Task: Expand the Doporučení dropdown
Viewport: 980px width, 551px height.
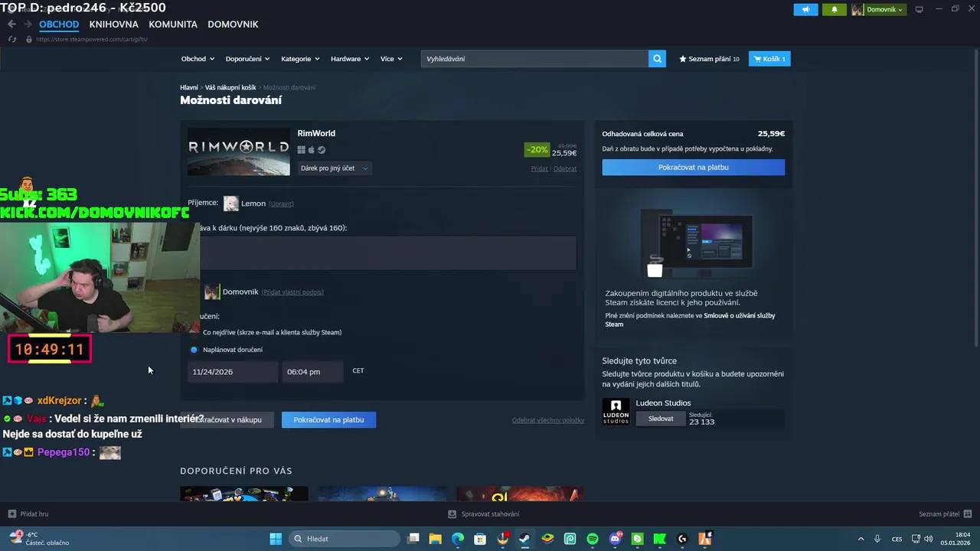Action: pyautogui.click(x=247, y=59)
